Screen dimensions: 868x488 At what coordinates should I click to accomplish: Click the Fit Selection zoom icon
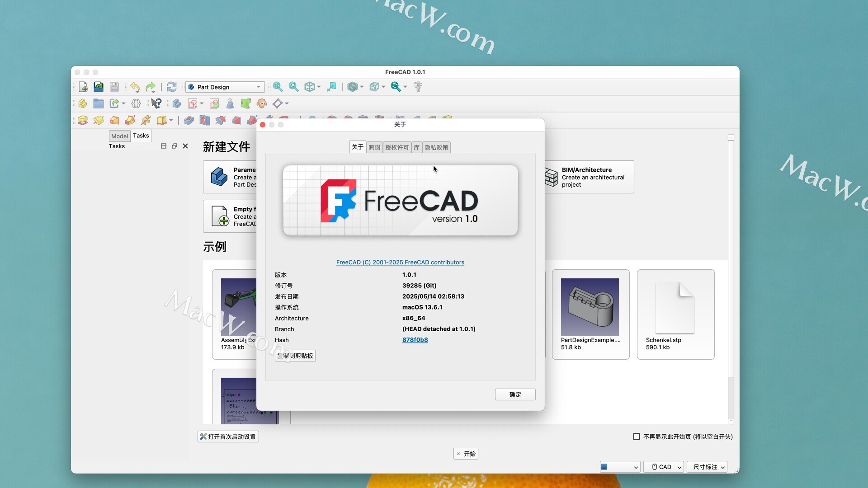click(x=294, y=87)
